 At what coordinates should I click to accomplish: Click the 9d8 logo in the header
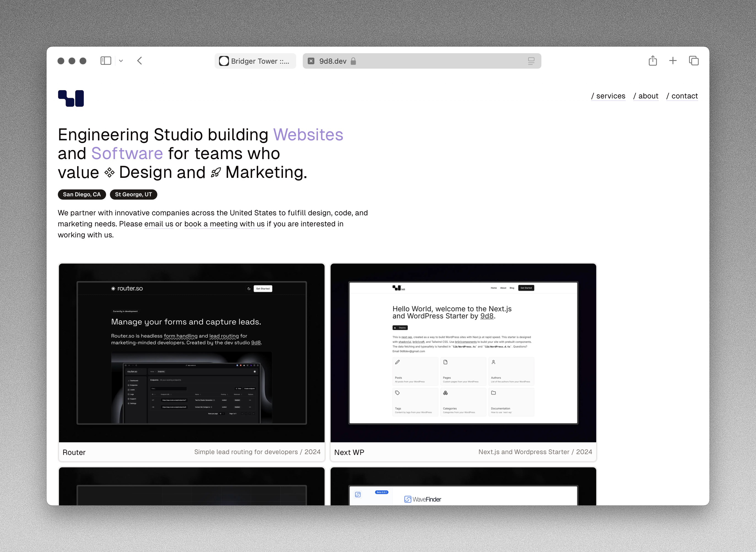click(x=71, y=98)
